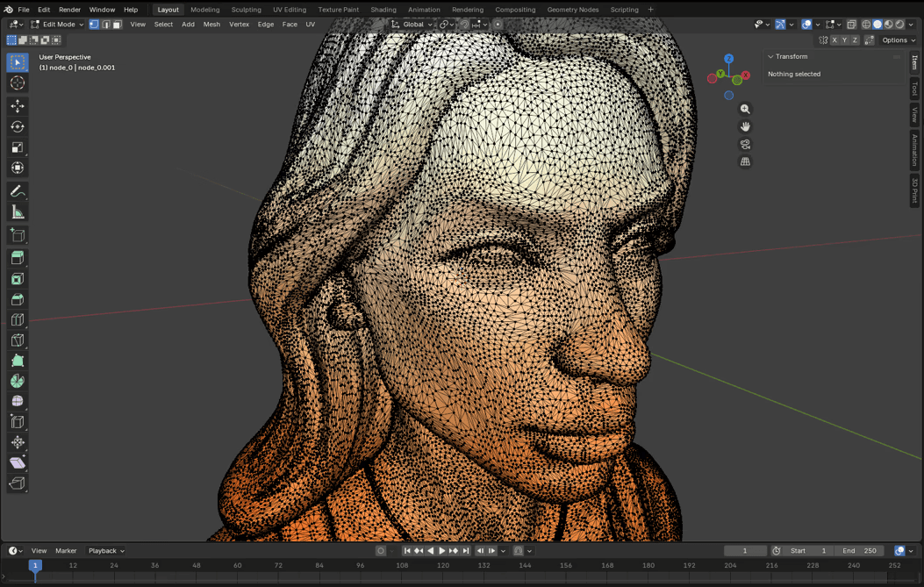Choose the Annotate pencil tool
Screen dimensions: 924x587
point(18,191)
